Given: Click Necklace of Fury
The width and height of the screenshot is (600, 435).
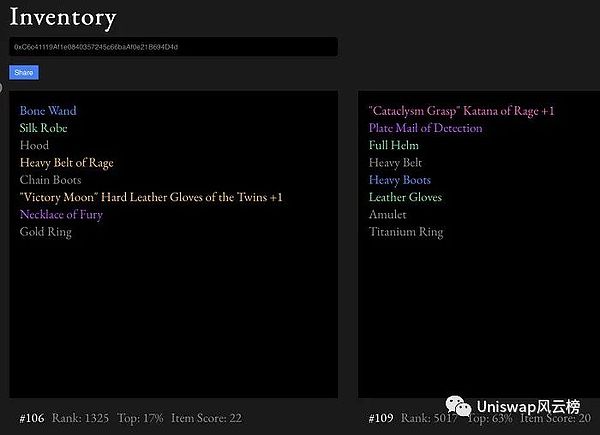Looking at the screenshot, I should tap(61, 215).
